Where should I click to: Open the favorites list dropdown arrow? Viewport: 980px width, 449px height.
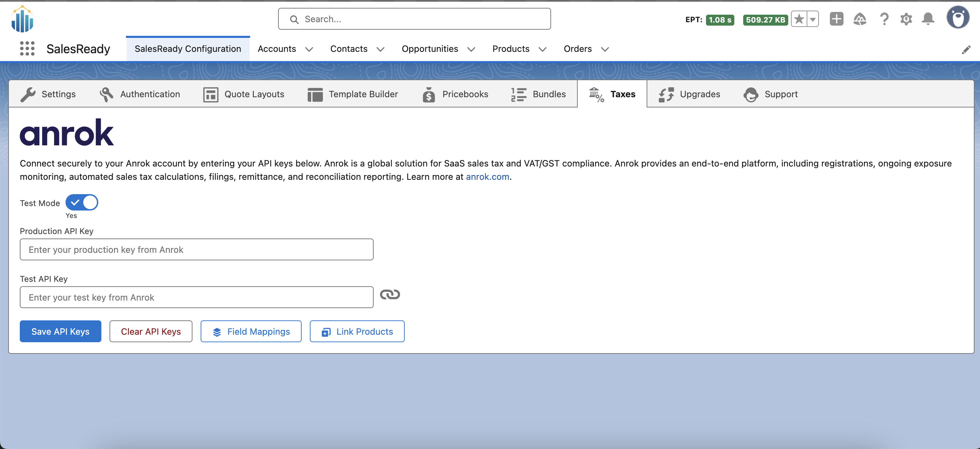(812, 19)
